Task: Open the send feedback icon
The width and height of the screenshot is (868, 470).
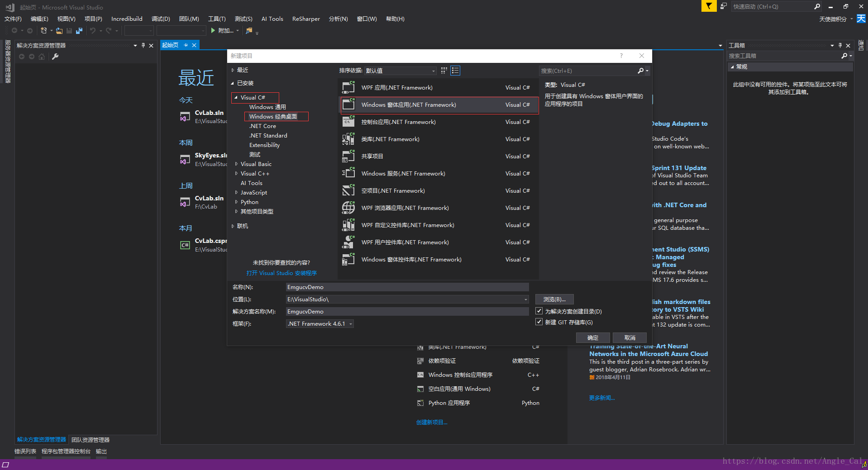Action: [724, 6]
